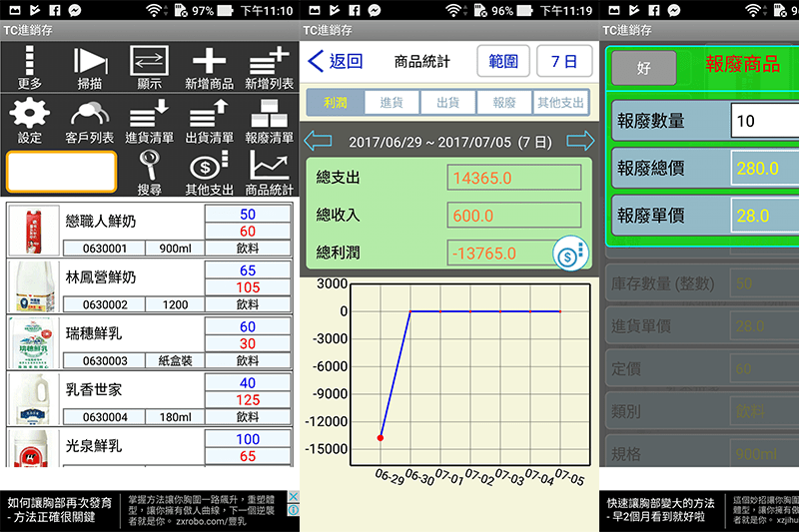Click spec value 紙盒裝

tap(176, 360)
